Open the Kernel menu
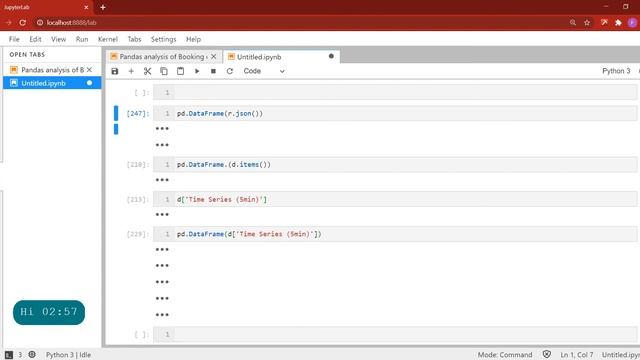Screen dimensions: 640x360 (x=108, y=39)
